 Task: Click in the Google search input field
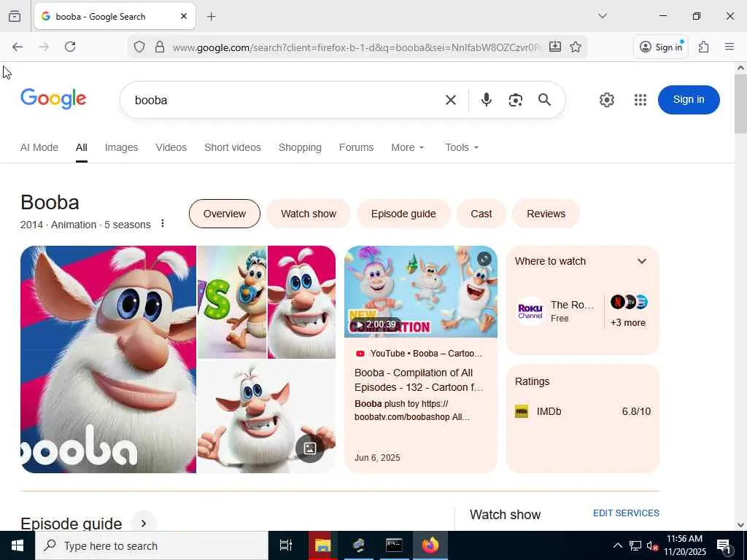point(286,100)
